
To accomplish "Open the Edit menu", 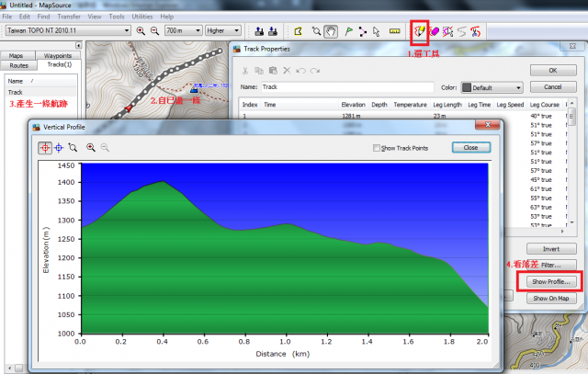I will pos(25,17).
